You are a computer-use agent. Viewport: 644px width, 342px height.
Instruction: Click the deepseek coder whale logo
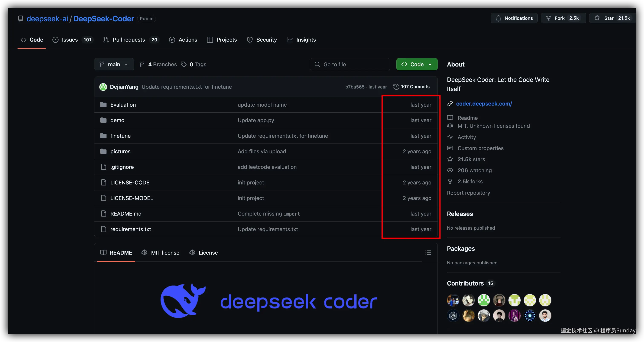tap(183, 301)
